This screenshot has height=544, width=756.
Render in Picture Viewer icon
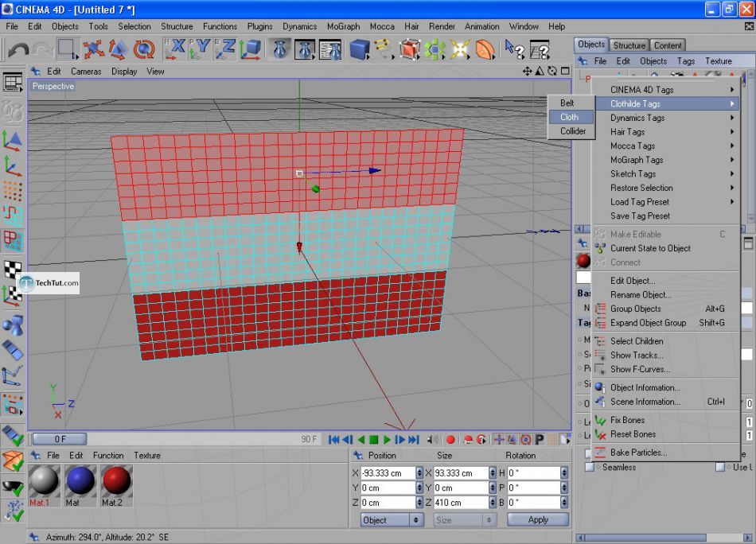click(x=305, y=49)
